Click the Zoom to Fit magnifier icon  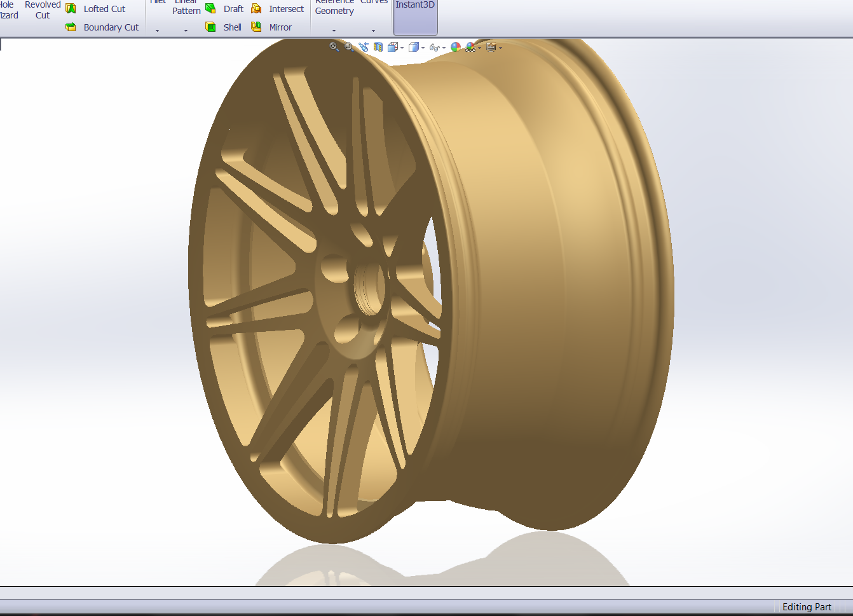pyautogui.click(x=334, y=47)
